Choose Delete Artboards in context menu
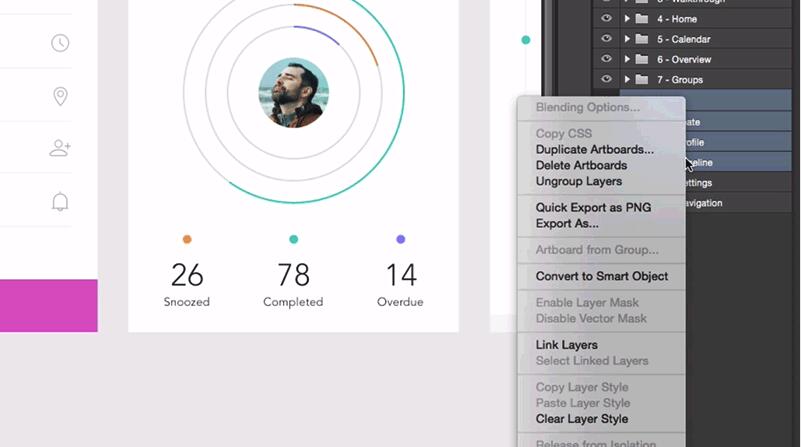 click(x=581, y=166)
